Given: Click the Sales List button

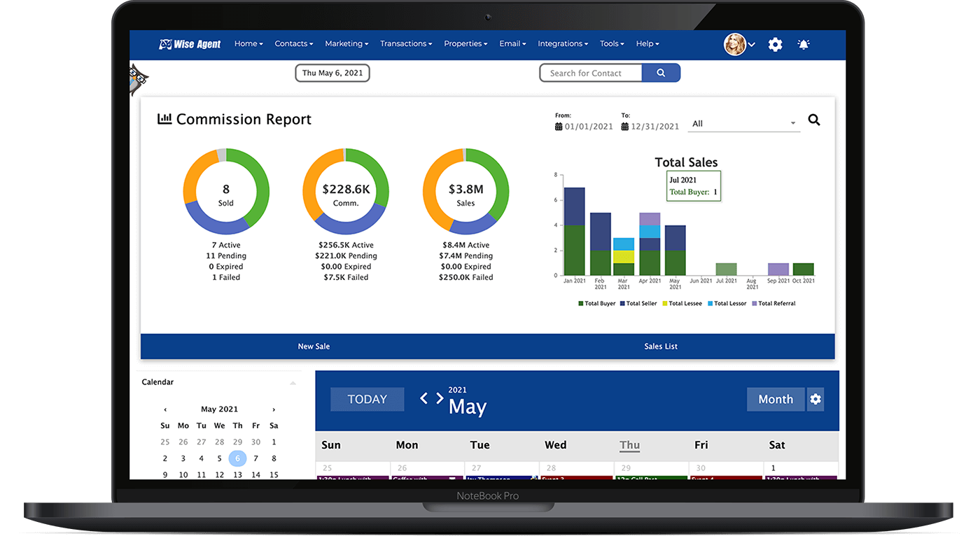Looking at the screenshot, I should coord(660,346).
